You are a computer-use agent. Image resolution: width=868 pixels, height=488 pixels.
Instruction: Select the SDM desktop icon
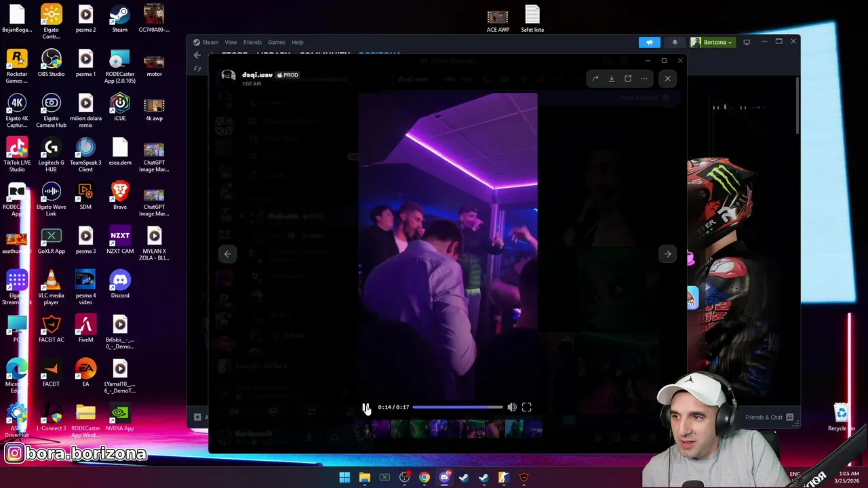[x=85, y=195]
